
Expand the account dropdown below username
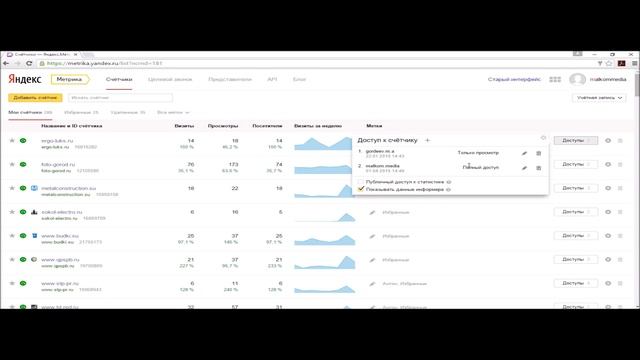click(x=599, y=98)
